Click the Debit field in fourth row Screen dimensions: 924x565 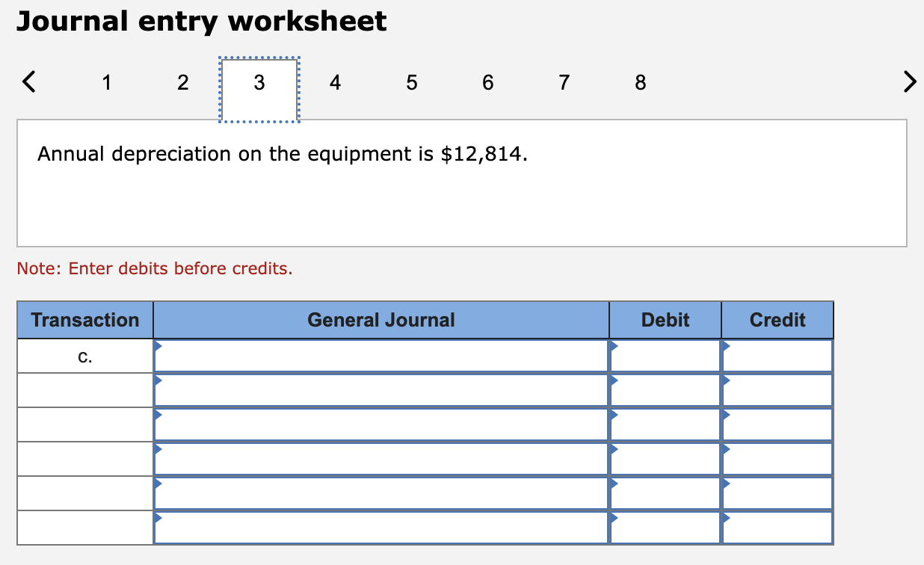click(x=665, y=459)
